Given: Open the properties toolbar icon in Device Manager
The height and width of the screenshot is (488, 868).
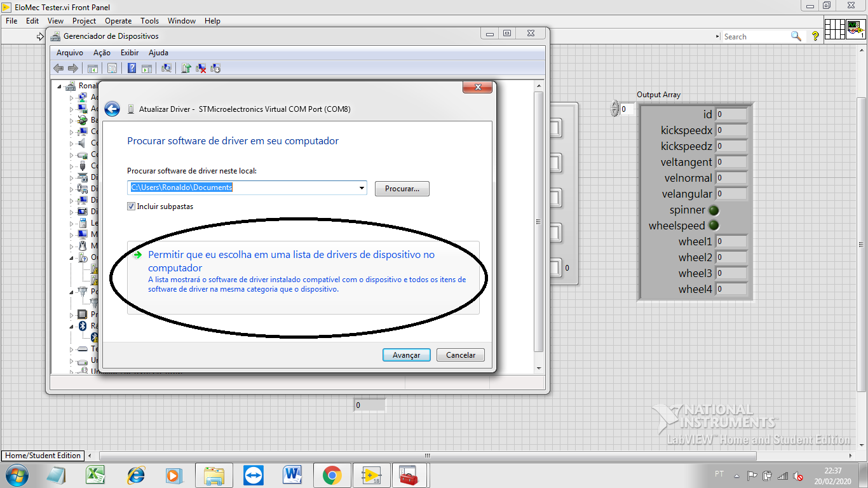Looking at the screenshot, I should (x=112, y=68).
